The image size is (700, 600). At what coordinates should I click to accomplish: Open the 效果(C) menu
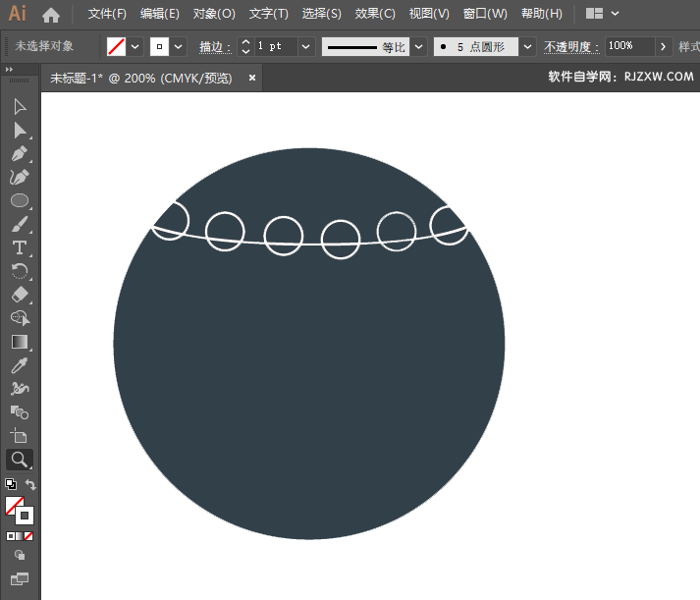[x=375, y=14]
